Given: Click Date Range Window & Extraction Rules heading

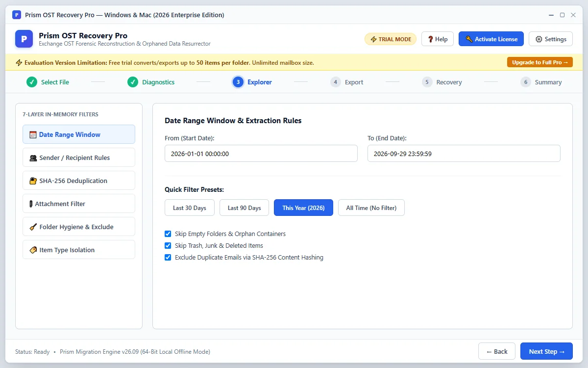Looking at the screenshot, I should pyautogui.click(x=233, y=121).
